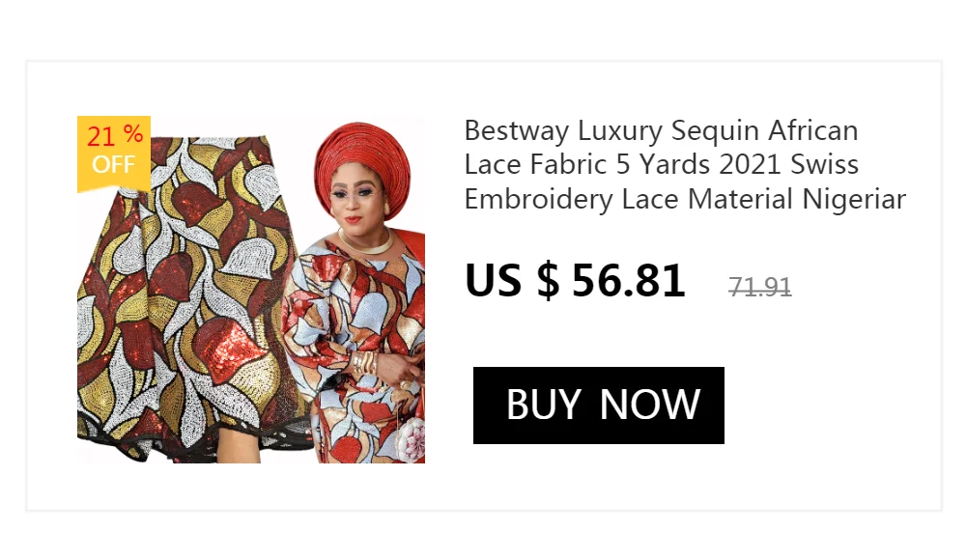This screenshot has width=966, height=560.
Task: Click "Lace Fabric 5 Yards 2021 Swiss" line
Action: point(661,165)
